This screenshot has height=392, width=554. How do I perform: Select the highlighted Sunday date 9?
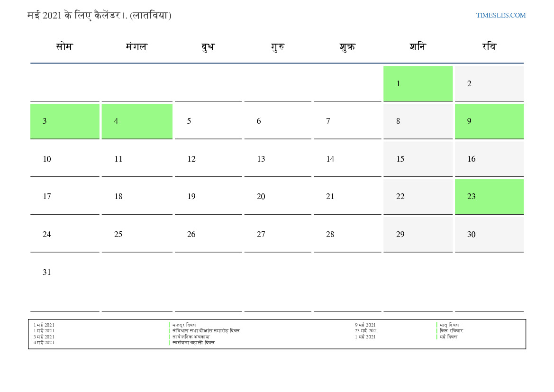489,121
